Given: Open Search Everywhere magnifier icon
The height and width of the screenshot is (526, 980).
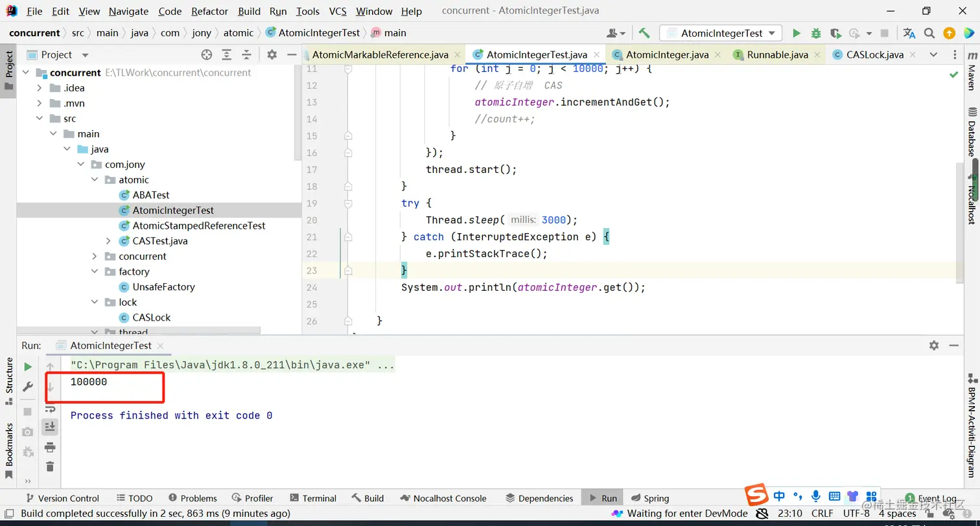Looking at the screenshot, I should coord(929,33).
